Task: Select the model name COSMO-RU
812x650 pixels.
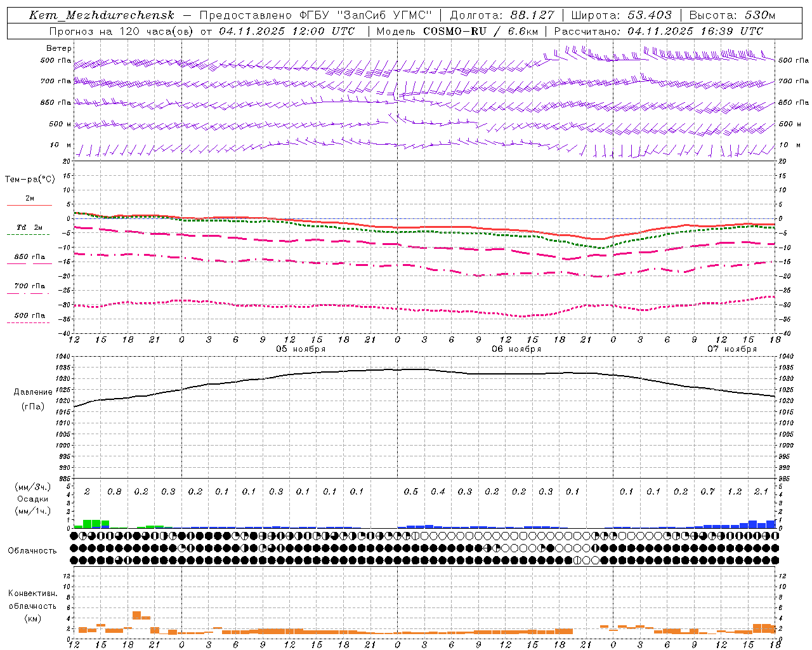Action: [x=455, y=31]
